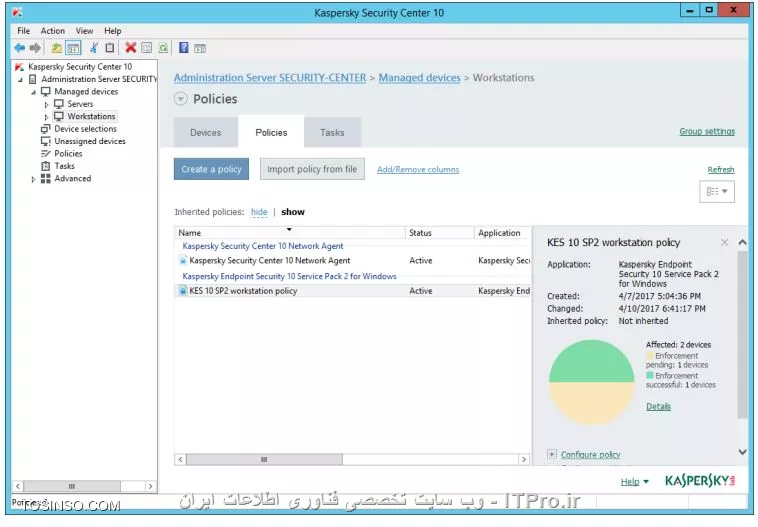The width and height of the screenshot is (758, 527).
Task: Collapse the Administration Server tree node
Action: [x=20, y=79]
